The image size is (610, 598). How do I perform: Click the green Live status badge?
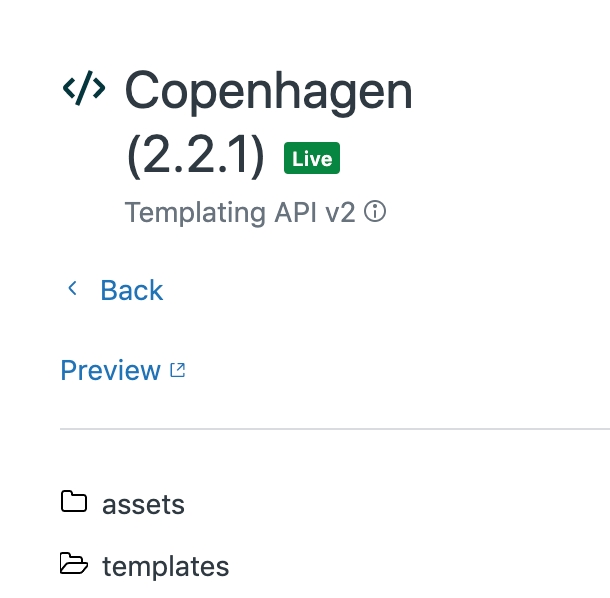pos(312,159)
